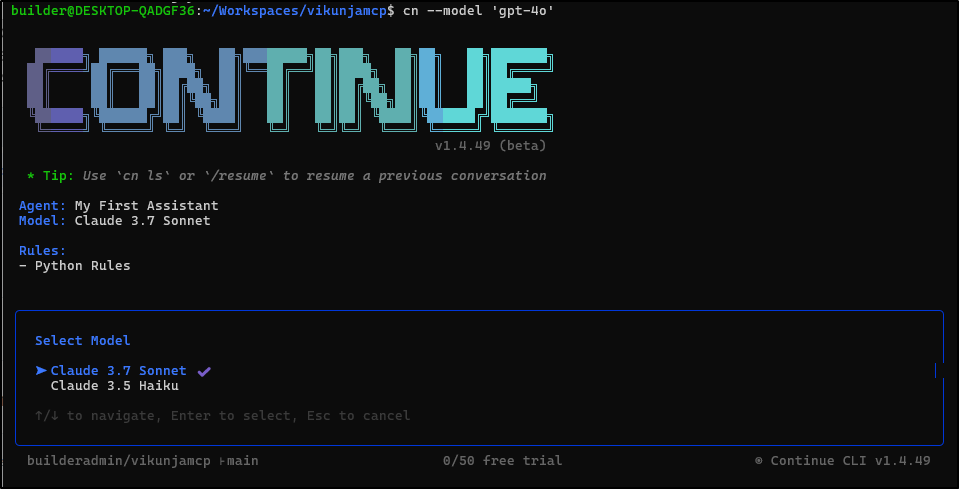
Task: Click the arrow pointer beside Claude 3.7 Sonnet
Action: 41,371
